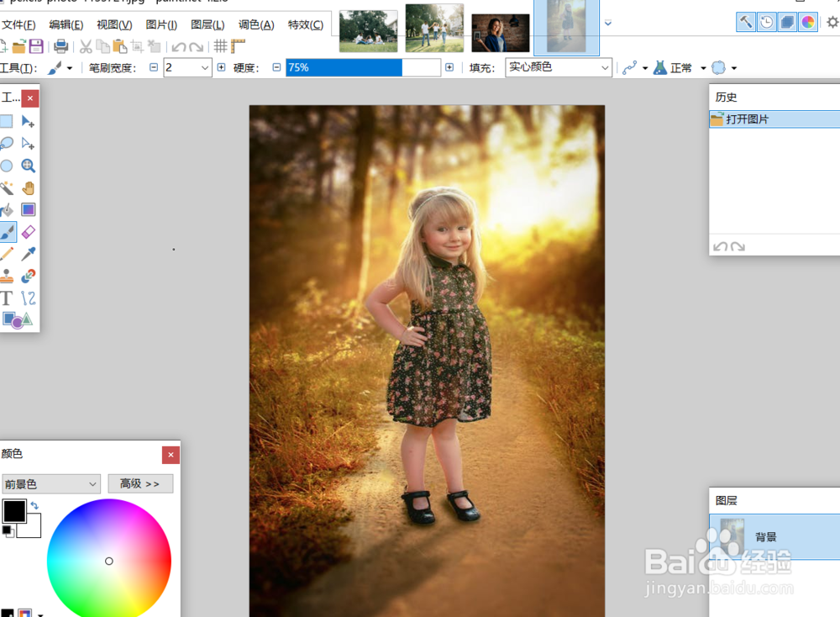Decrease brush width with minus button
This screenshot has height=617, width=840.
pos(154,67)
